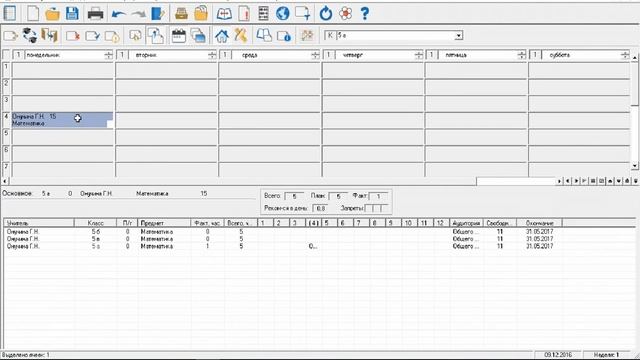Click the calendar icon in second toolbar
The width and height of the screenshot is (640, 360).
click(179, 36)
